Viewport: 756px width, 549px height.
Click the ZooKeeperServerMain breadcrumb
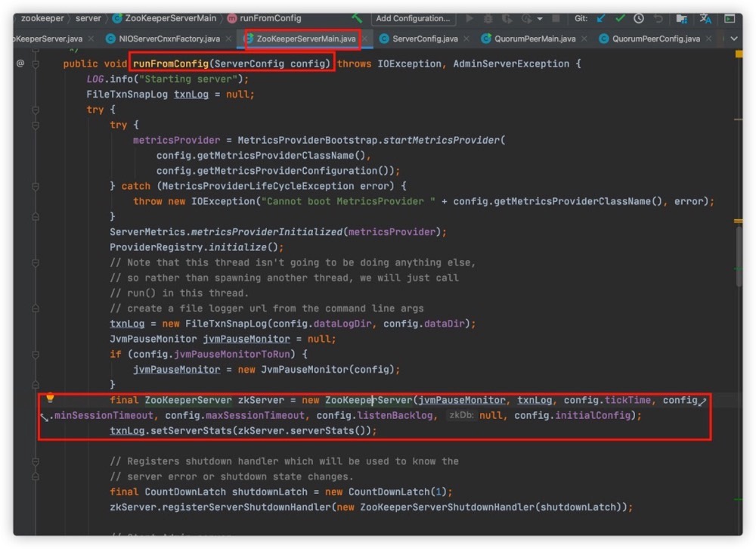[164, 18]
